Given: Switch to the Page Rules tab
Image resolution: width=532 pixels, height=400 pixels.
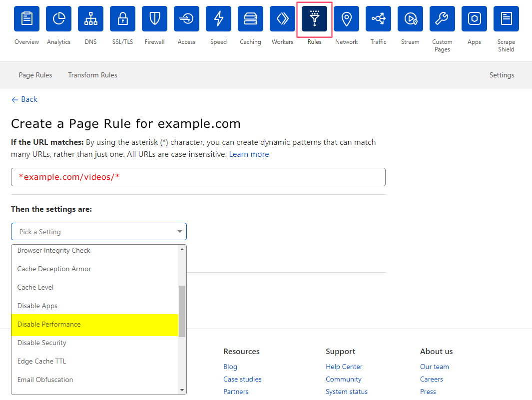Looking at the screenshot, I should click(35, 75).
